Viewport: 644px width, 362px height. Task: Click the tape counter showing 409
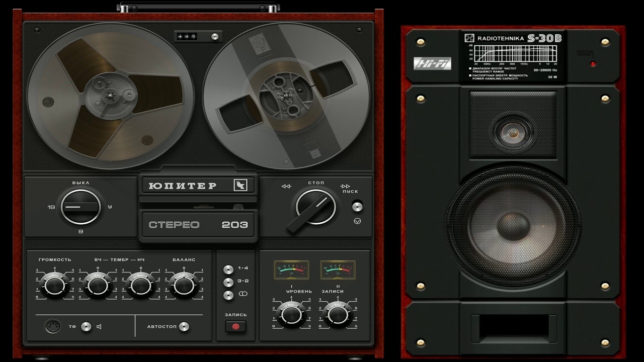tap(186, 36)
